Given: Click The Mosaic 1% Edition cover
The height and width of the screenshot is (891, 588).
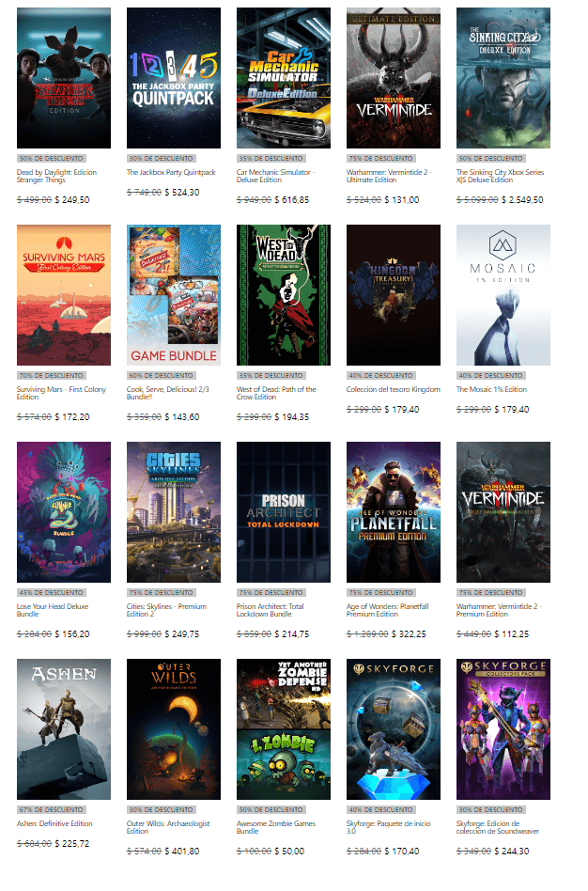Looking at the screenshot, I should [x=503, y=295].
